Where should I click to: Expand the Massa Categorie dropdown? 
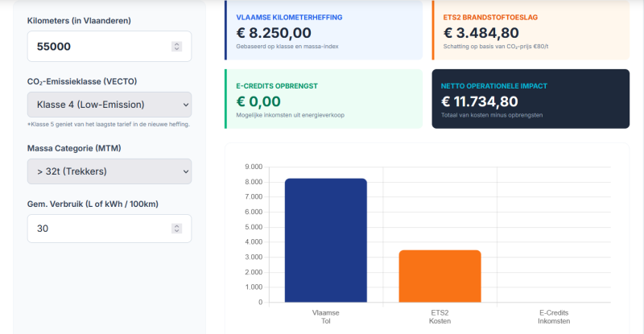click(x=109, y=171)
